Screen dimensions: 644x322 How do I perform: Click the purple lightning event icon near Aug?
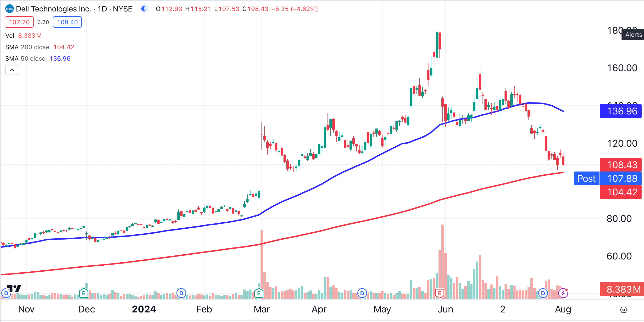pyautogui.click(x=563, y=293)
